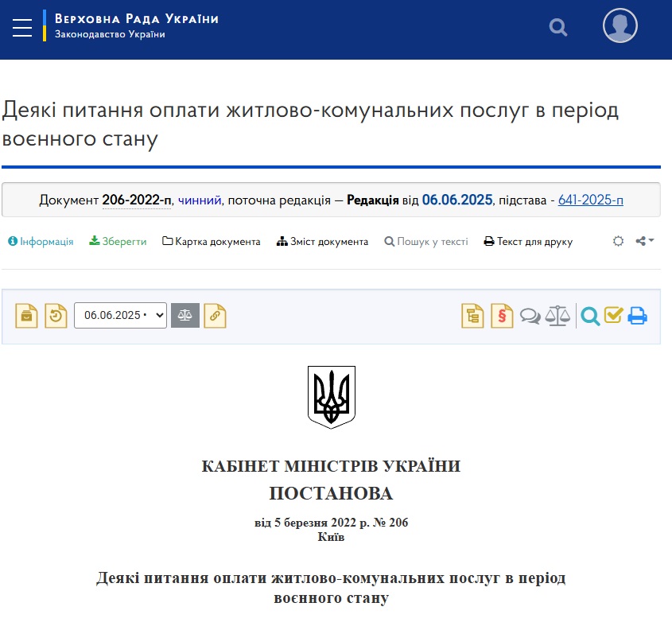This screenshot has width=672, height=630.
Task: Open the hamburger menu
Action: [x=22, y=26]
